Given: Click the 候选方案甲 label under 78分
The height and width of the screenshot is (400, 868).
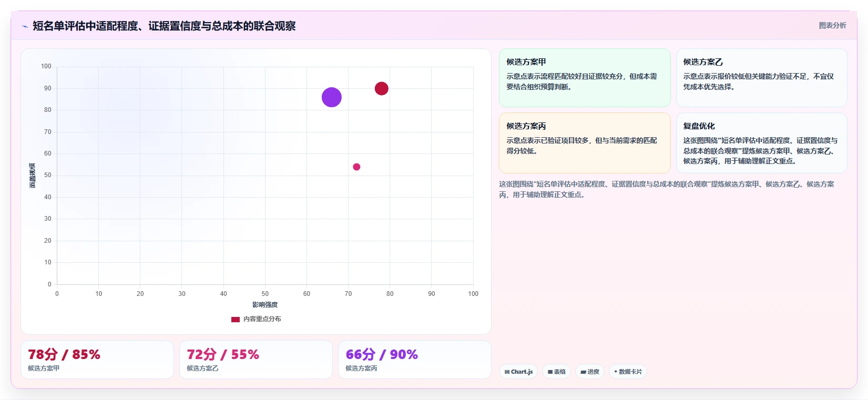Looking at the screenshot, I should 44,368.
